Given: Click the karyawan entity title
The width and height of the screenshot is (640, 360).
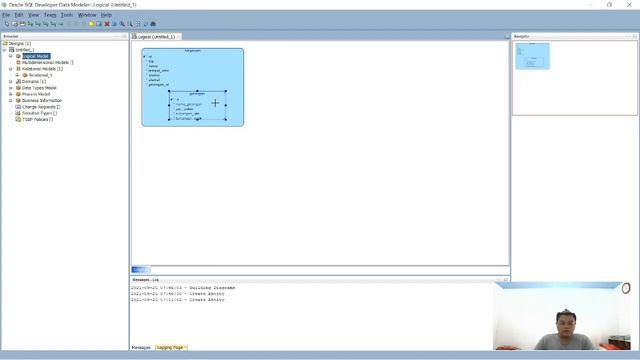Looking at the screenshot, I should tap(193, 51).
